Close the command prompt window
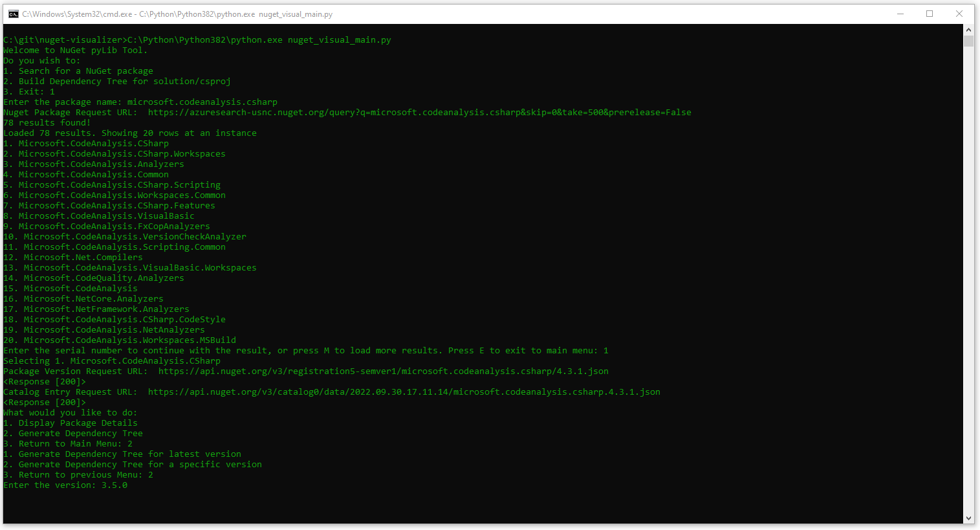Screen dimensions: 980x530 [x=959, y=14]
